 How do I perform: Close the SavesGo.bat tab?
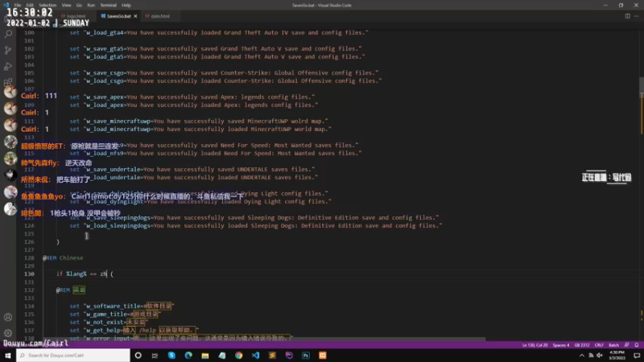pos(135,16)
